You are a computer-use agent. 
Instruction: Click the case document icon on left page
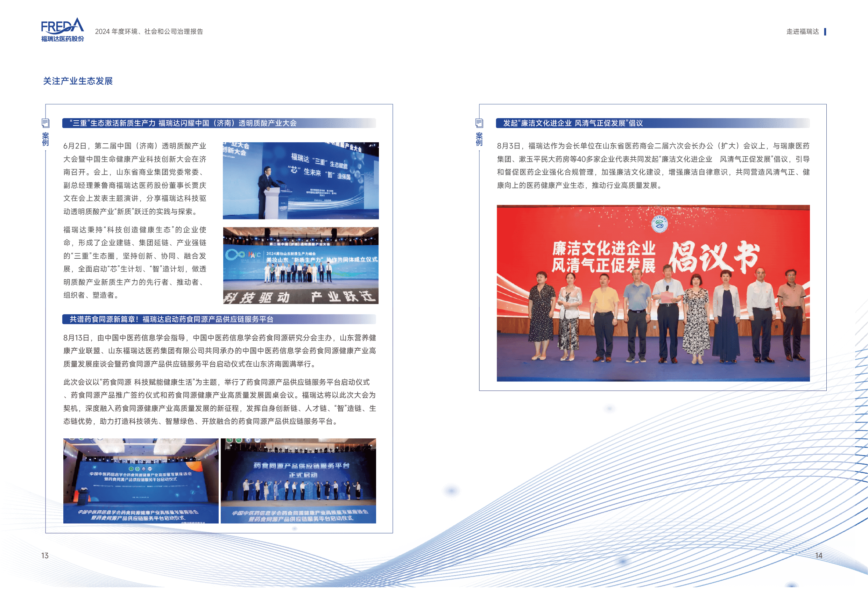tap(45, 123)
